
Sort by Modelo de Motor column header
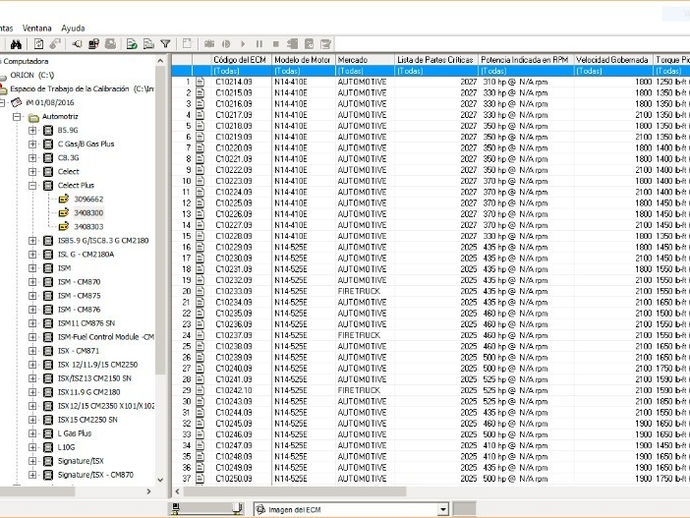303,60
